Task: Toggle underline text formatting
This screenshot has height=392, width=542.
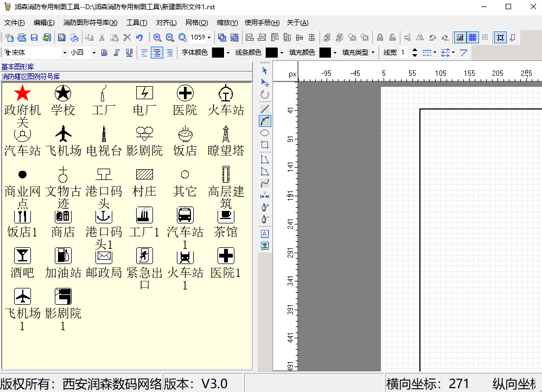Action: (129, 53)
